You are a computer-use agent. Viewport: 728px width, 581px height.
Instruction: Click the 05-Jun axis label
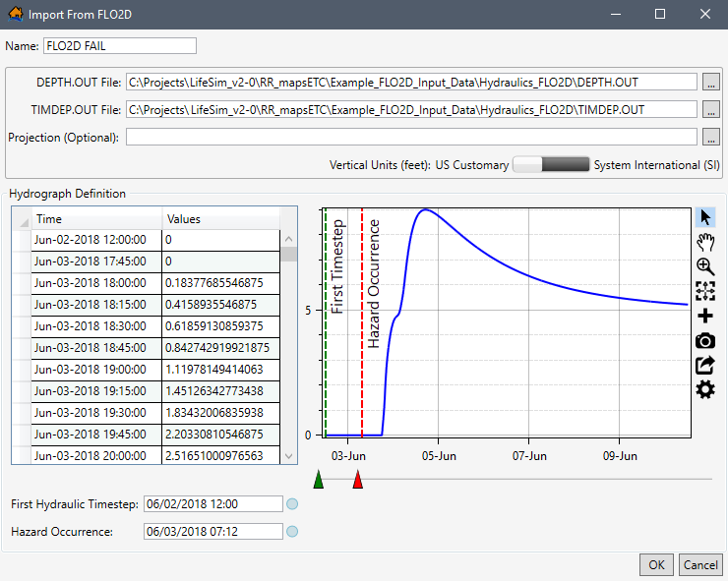click(439, 456)
